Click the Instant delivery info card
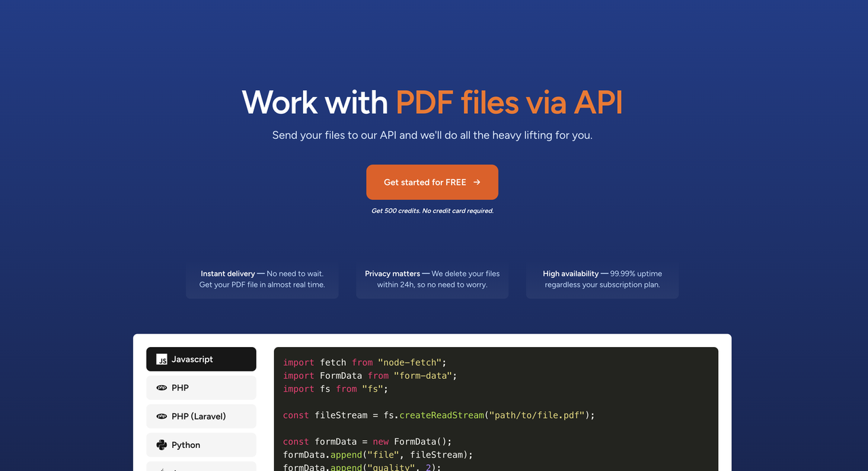 tap(262, 279)
